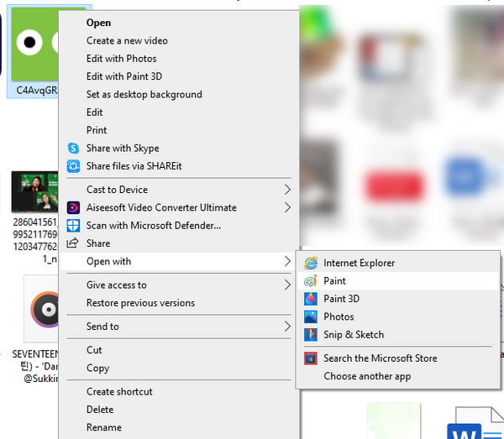
Task: Open with Internet Explorer
Action: click(x=398, y=263)
